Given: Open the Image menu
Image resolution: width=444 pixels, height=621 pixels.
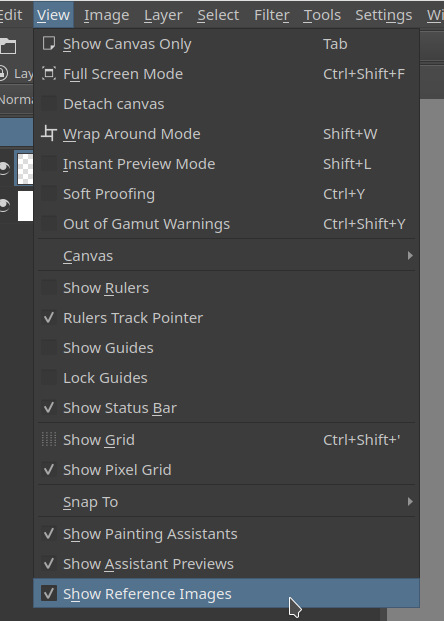Looking at the screenshot, I should click(x=106, y=15).
